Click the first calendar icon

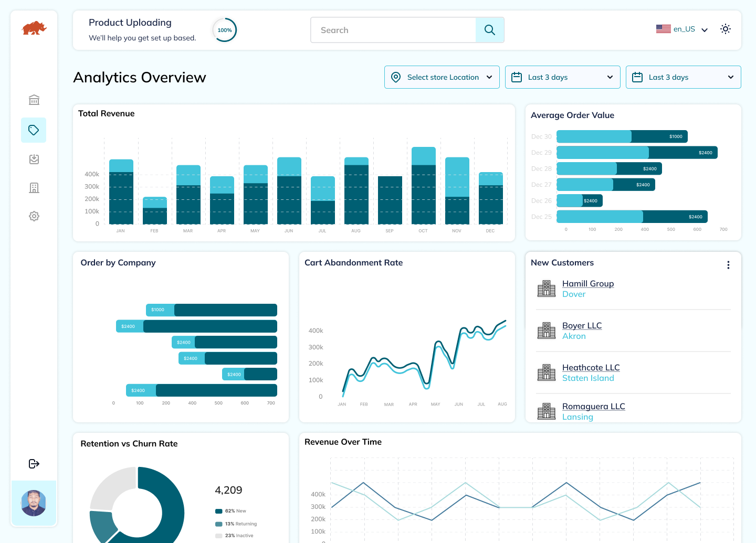517,77
